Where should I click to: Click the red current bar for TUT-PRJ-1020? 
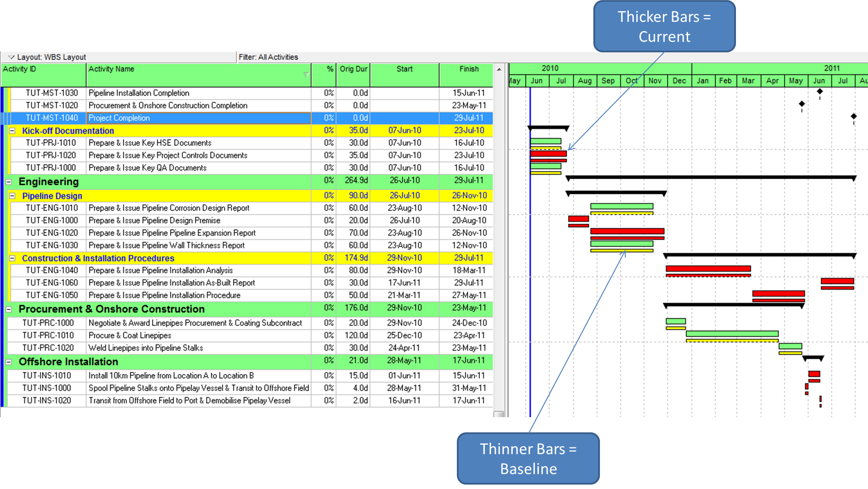coord(548,153)
